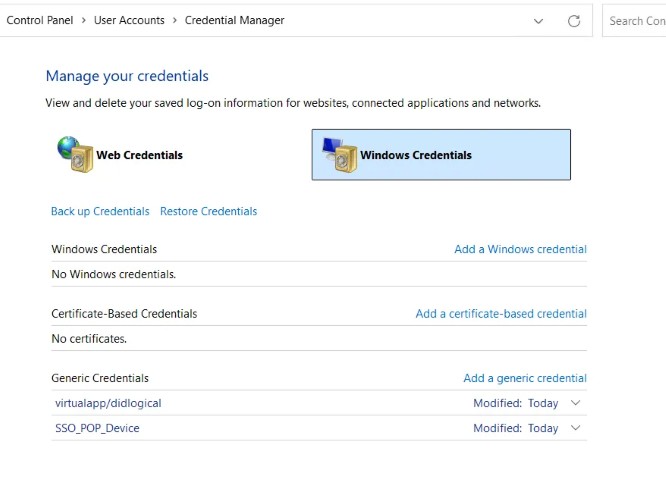Open breadcrumb arrow after Control Panel
The image size is (666, 480).
[84, 20]
